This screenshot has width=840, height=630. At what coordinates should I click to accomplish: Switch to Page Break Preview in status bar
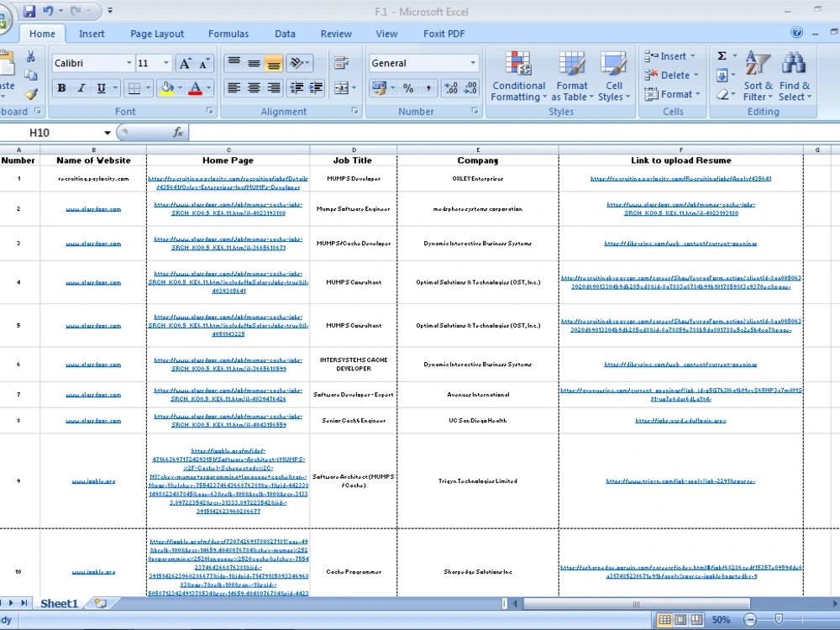coord(696,620)
